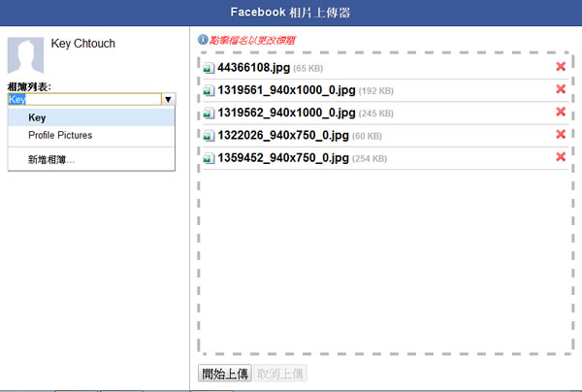Click the 取消上傳 button

click(x=280, y=374)
